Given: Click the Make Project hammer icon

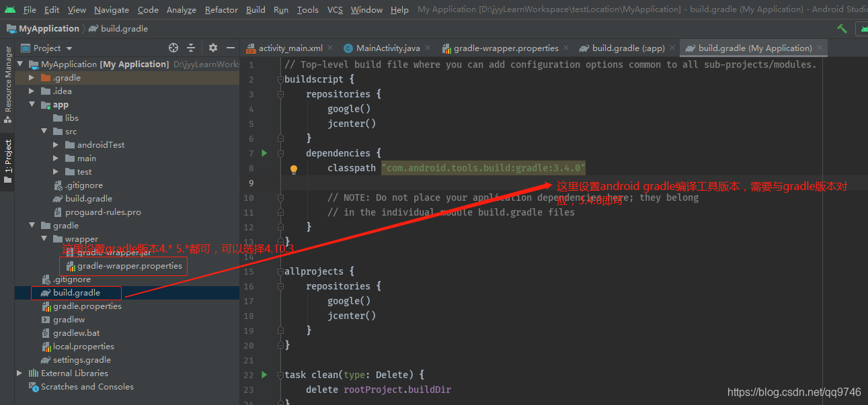Looking at the screenshot, I should pyautogui.click(x=842, y=29).
